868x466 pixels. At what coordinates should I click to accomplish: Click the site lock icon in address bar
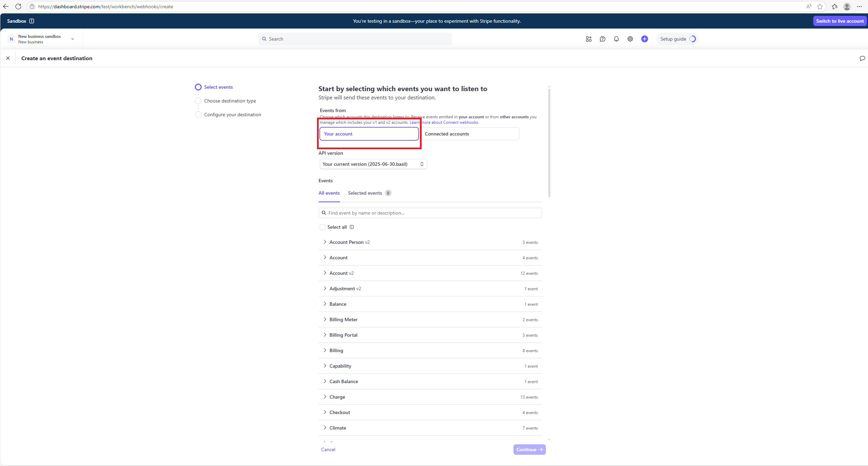click(32, 7)
